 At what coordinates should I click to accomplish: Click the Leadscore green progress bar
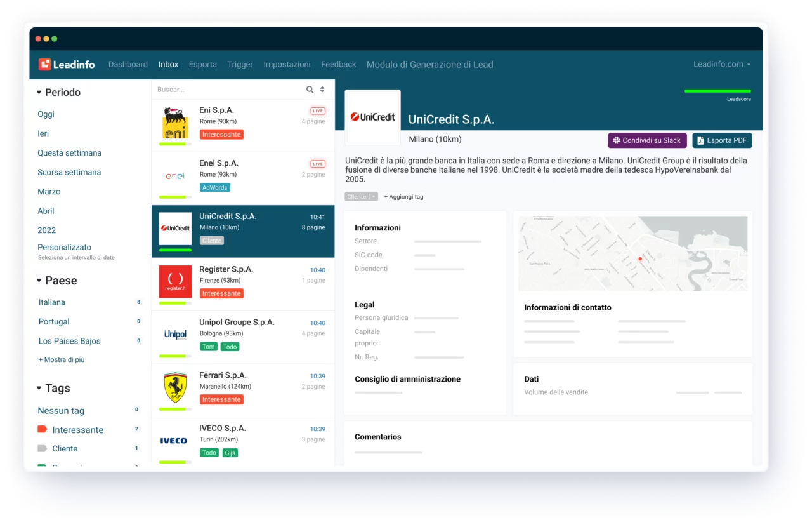pyautogui.click(x=717, y=91)
